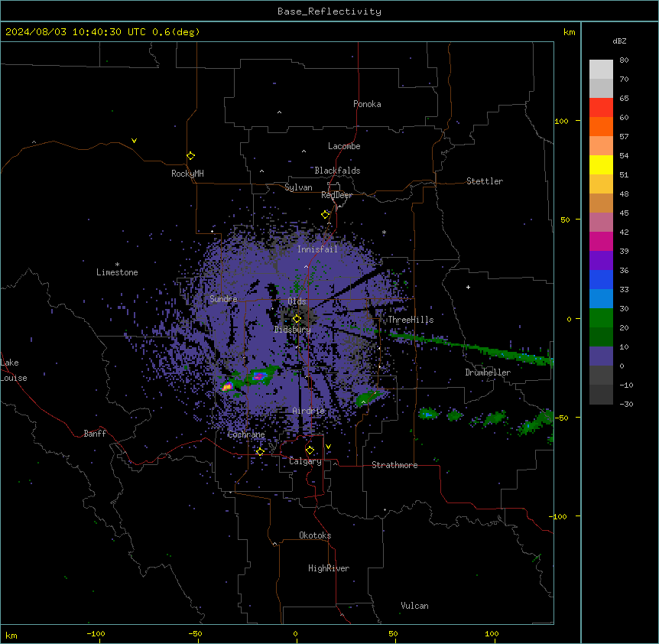Click the Base_Reflectivity title
The height and width of the screenshot is (644, 659).
(x=329, y=11)
